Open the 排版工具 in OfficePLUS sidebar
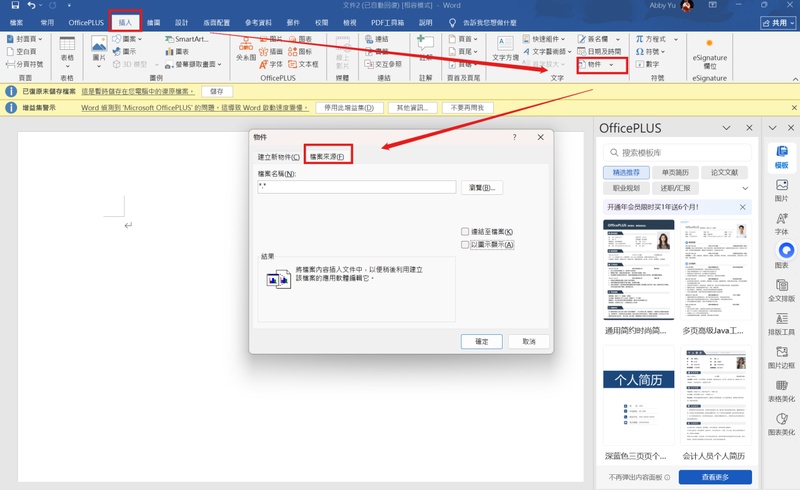Viewport: 800px width, 490px height. point(782,324)
